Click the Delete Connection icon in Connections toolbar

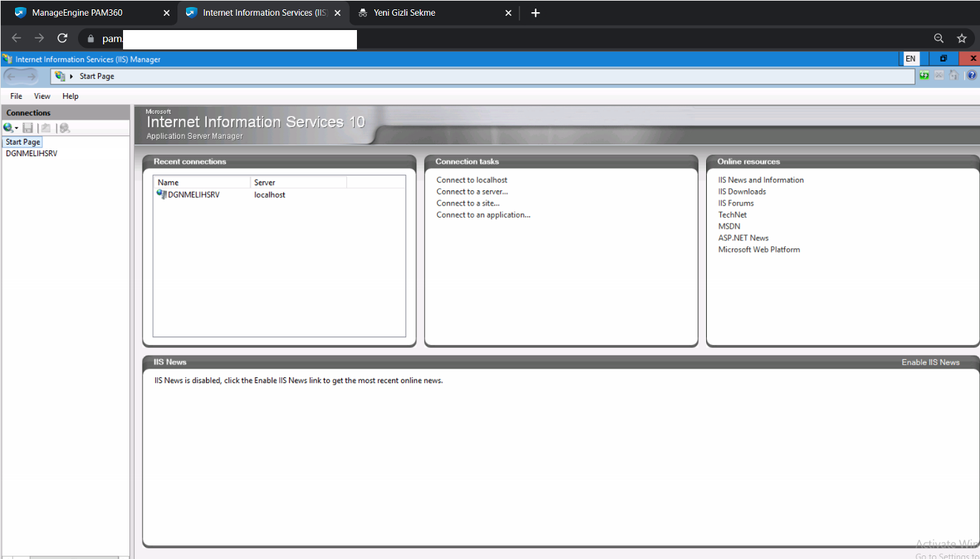pos(64,127)
